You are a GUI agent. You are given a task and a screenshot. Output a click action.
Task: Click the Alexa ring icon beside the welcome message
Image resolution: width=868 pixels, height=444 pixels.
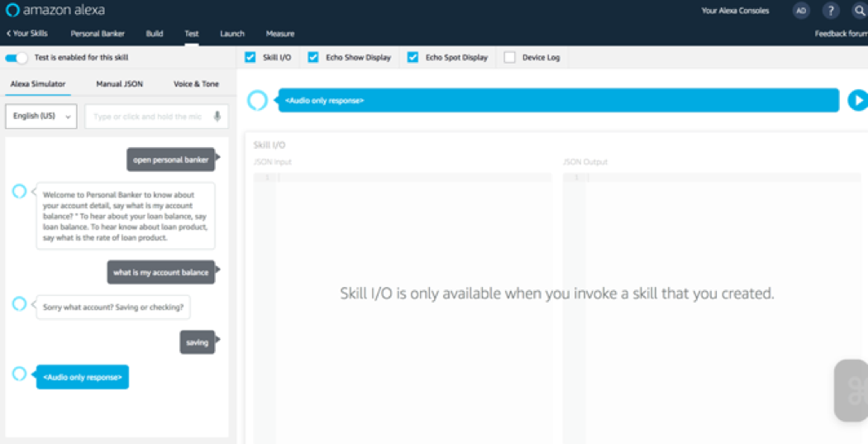(x=19, y=192)
